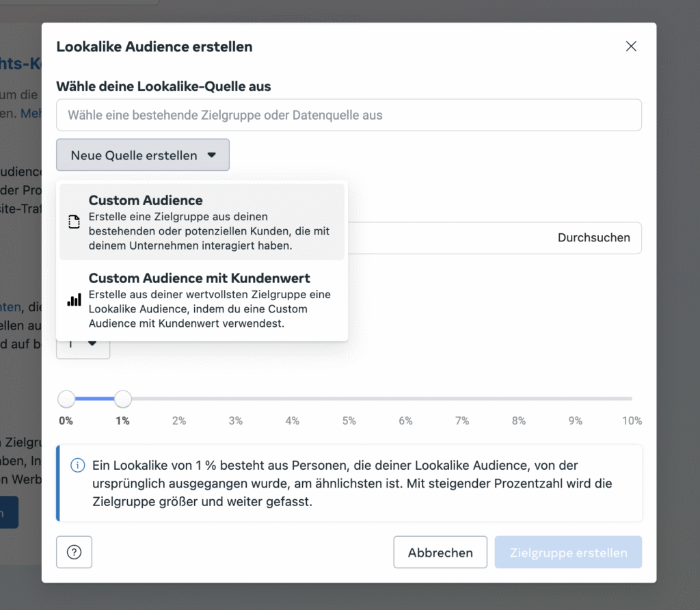Click the info icon in the notice

tap(78, 465)
